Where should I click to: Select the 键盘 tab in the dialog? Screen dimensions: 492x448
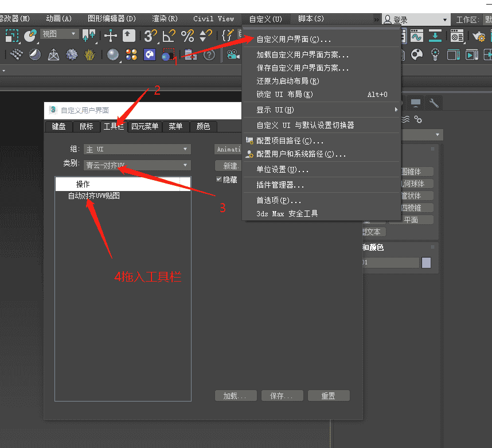(x=58, y=127)
